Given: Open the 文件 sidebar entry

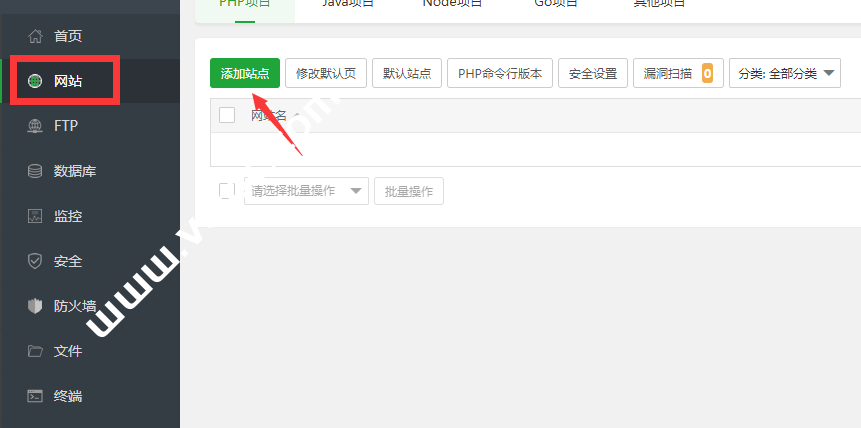Looking at the screenshot, I should coord(90,351).
